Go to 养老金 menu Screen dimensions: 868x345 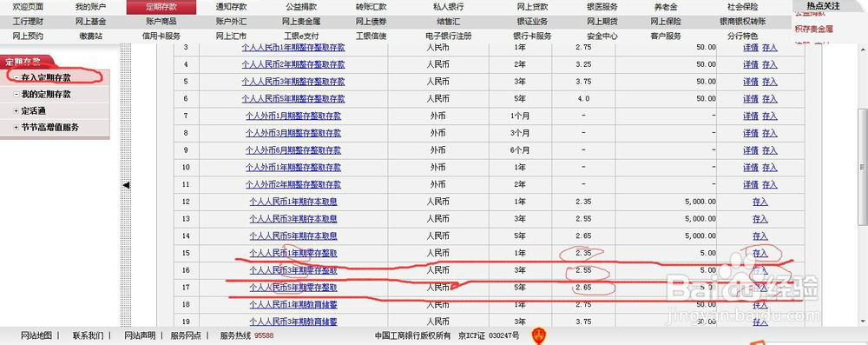pos(666,7)
